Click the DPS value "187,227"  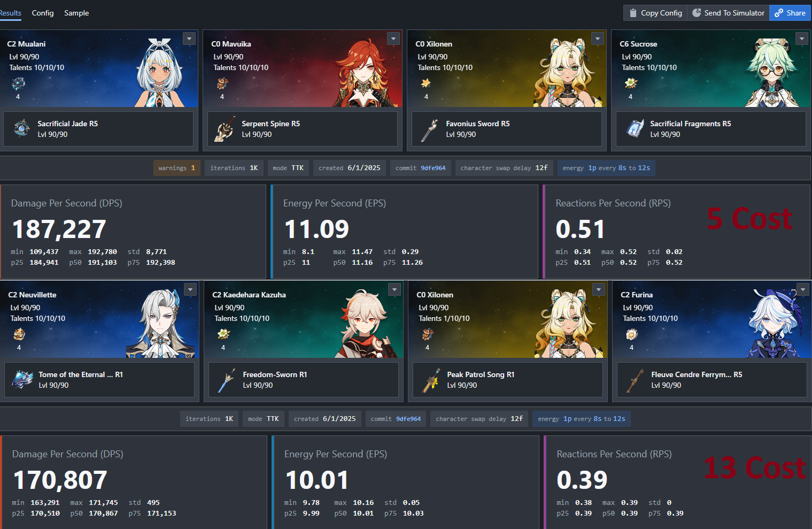pyautogui.click(x=59, y=229)
